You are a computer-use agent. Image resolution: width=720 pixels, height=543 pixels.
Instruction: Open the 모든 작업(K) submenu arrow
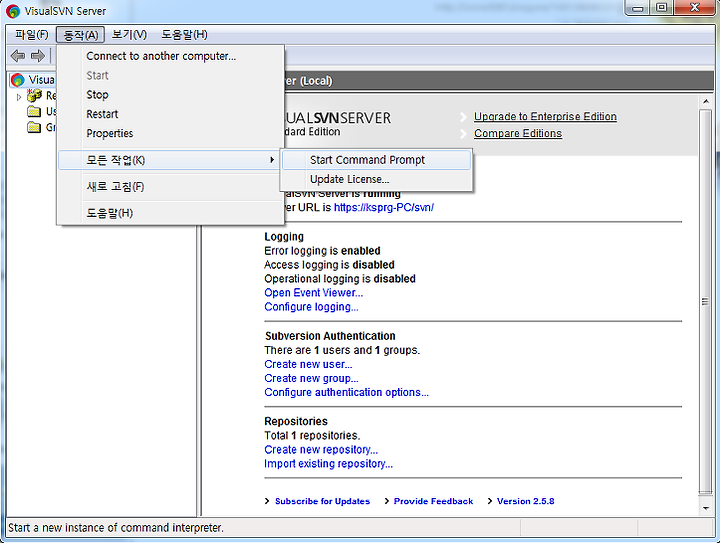tap(272, 160)
